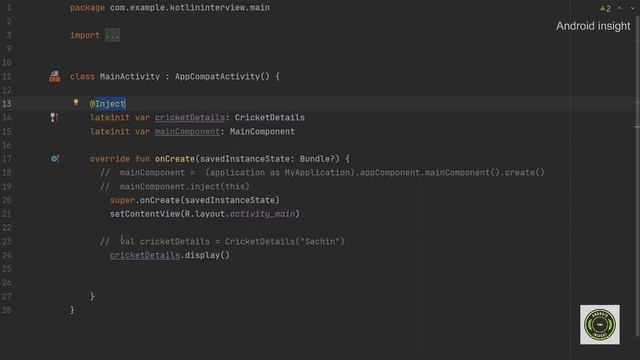This screenshot has height=360, width=640.
Task: Click super.onCreate(savedInstanceState) call
Action: pos(195,200)
